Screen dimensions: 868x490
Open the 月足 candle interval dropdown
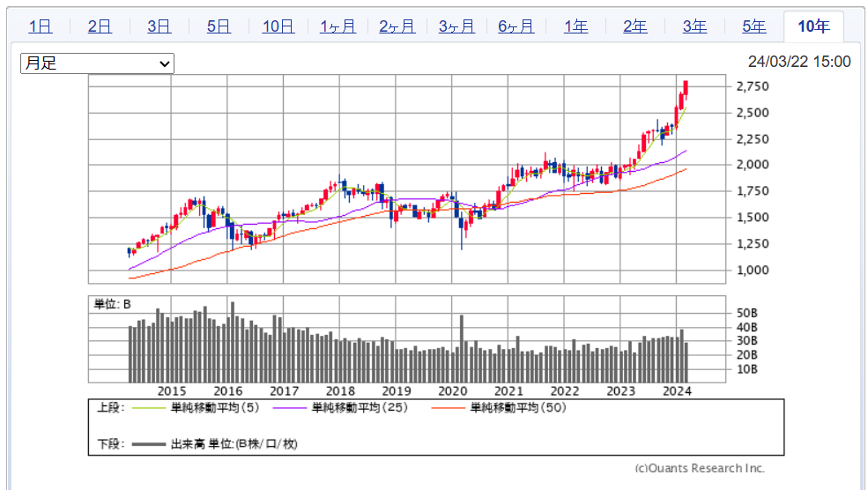pyautogui.click(x=97, y=63)
